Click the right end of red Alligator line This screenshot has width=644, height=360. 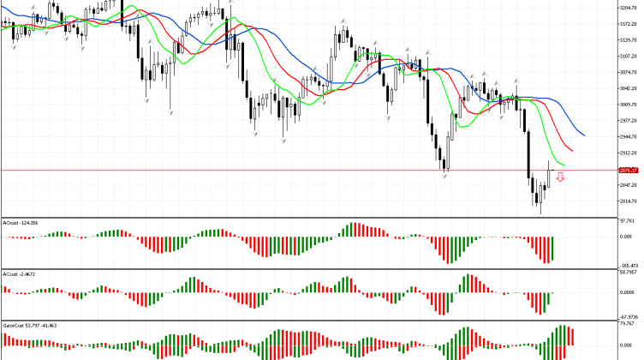[571, 151]
